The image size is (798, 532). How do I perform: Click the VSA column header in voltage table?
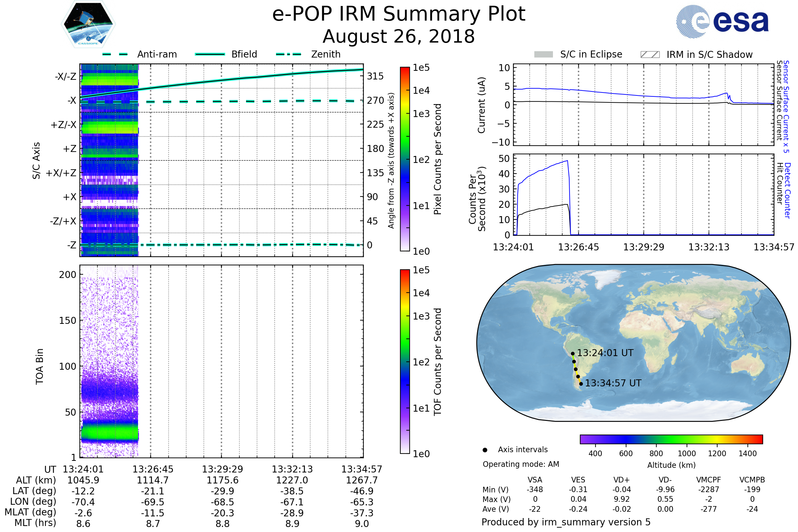tap(535, 480)
